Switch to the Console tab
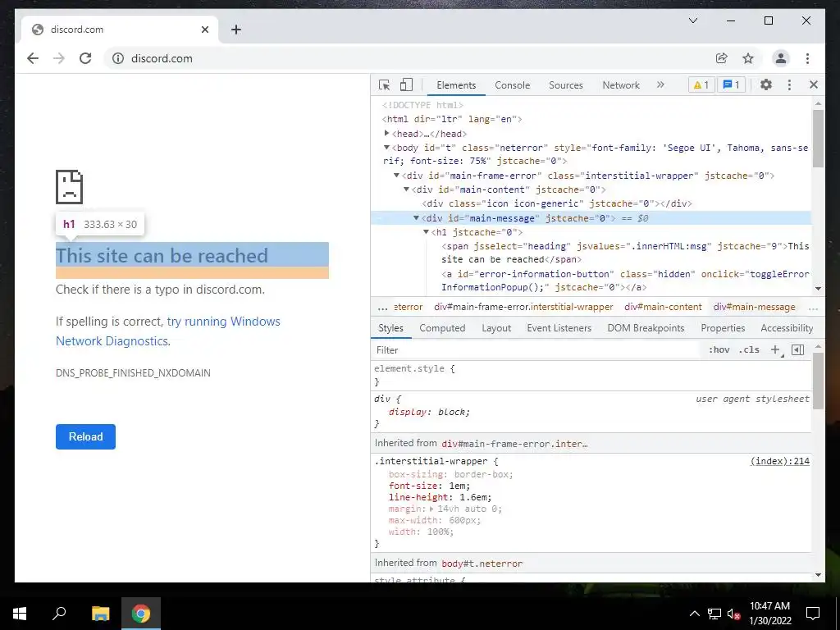Image resolution: width=840 pixels, height=630 pixels. click(x=512, y=85)
